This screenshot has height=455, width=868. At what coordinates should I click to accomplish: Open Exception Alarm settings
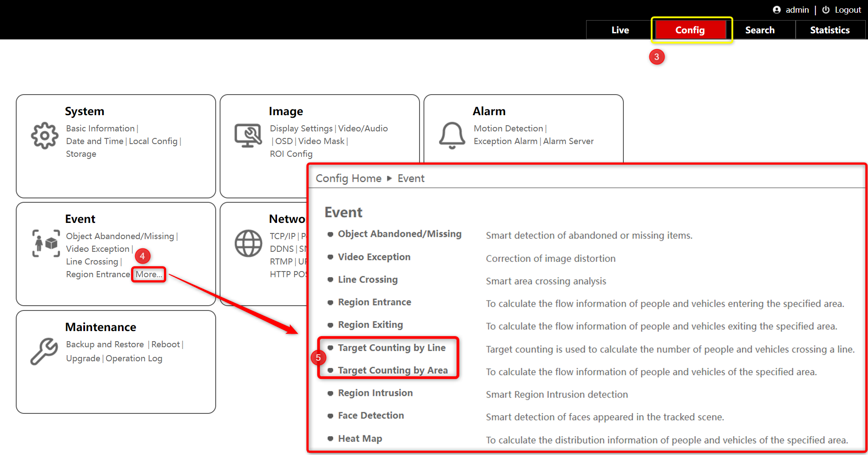coord(505,141)
